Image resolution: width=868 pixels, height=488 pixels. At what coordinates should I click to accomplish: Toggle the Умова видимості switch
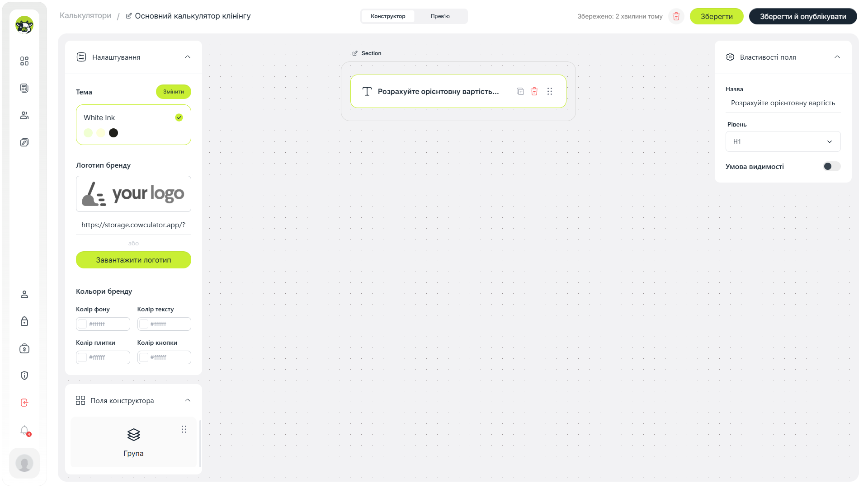tap(832, 166)
